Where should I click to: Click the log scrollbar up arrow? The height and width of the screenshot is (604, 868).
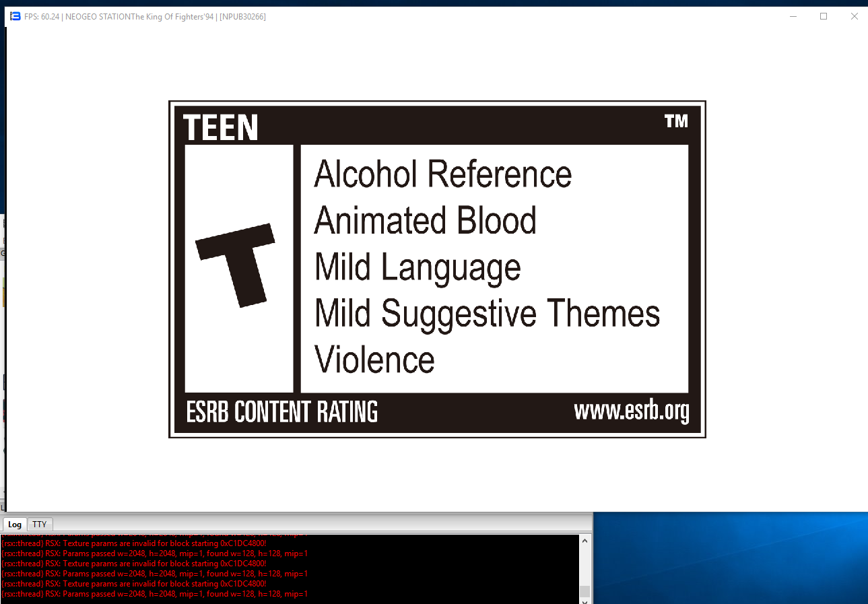point(585,541)
